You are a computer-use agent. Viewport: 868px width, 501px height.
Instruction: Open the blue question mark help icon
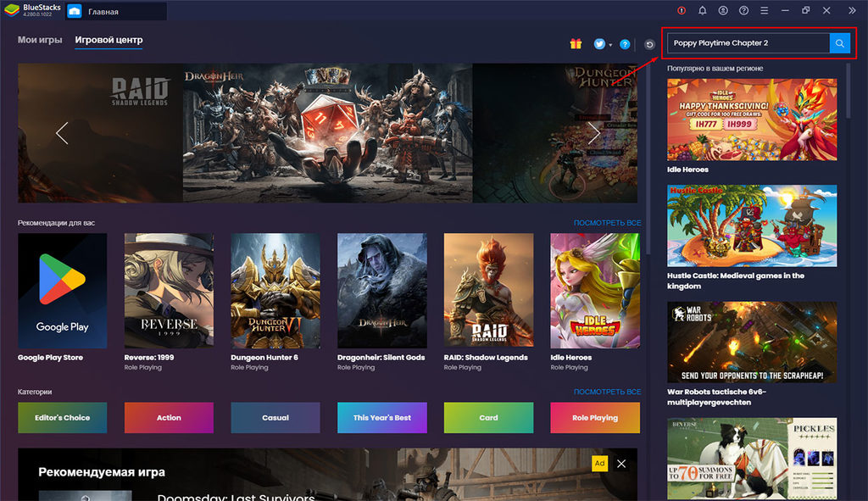[x=625, y=44]
